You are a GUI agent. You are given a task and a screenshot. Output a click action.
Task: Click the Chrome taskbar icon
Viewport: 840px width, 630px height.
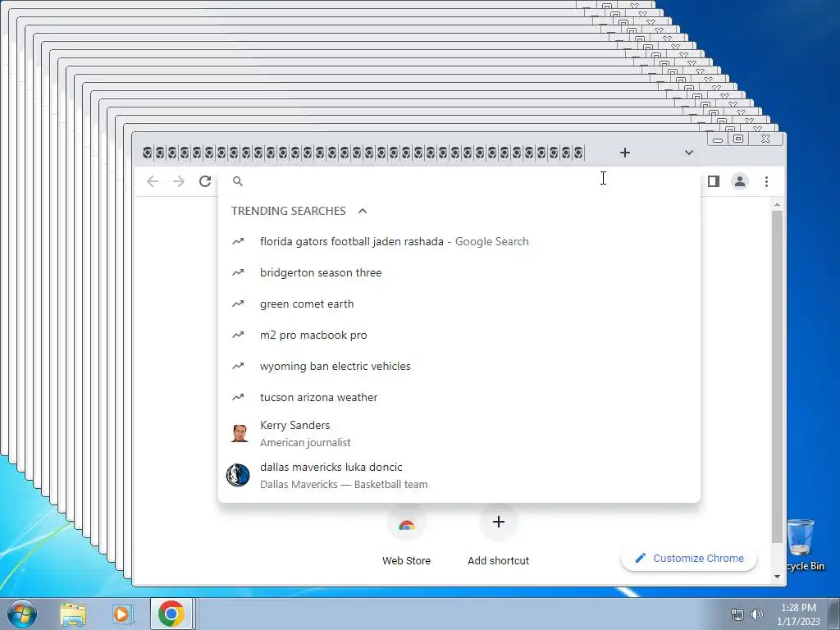click(x=171, y=614)
